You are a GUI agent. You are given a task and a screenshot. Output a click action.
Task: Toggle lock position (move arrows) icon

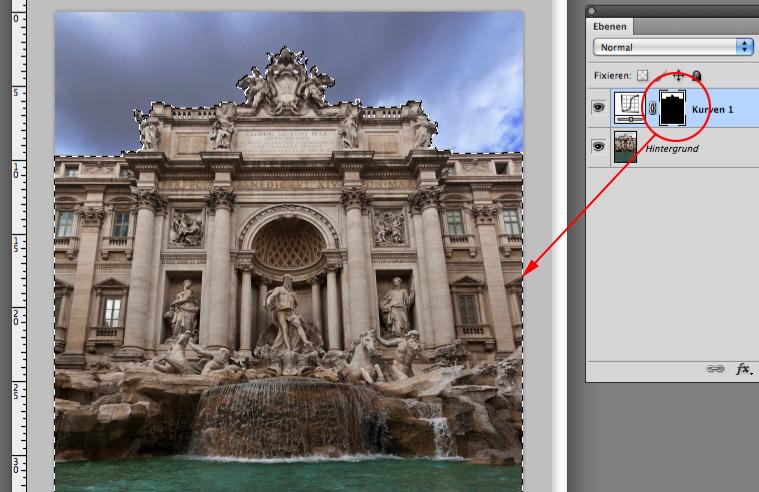[x=678, y=76]
